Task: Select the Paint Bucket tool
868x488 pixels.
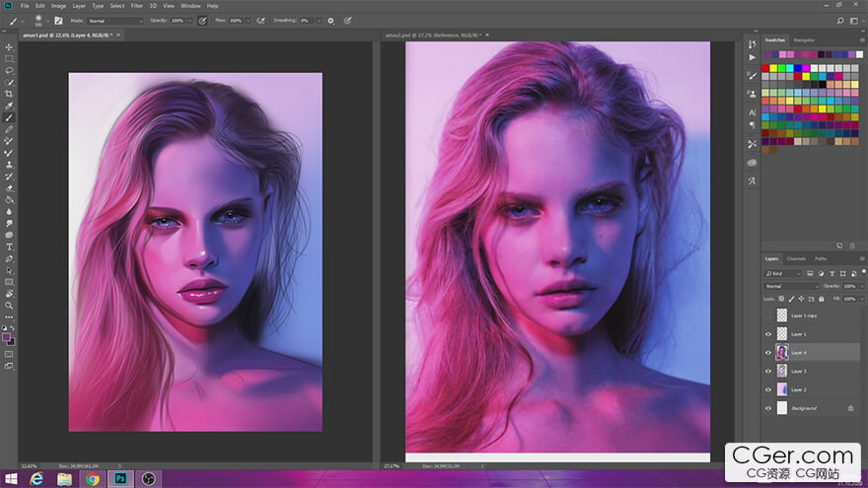Action: point(9,200)
